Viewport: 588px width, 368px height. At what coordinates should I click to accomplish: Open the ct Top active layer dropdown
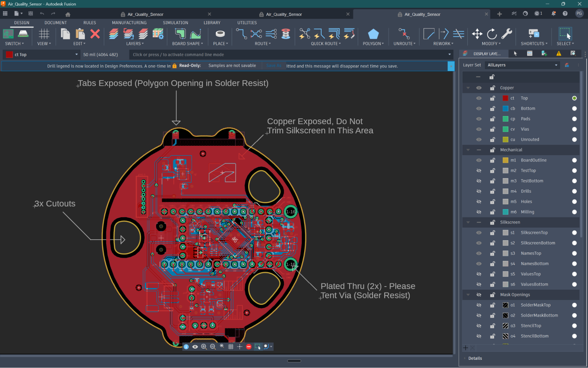[x=42, y=54]
